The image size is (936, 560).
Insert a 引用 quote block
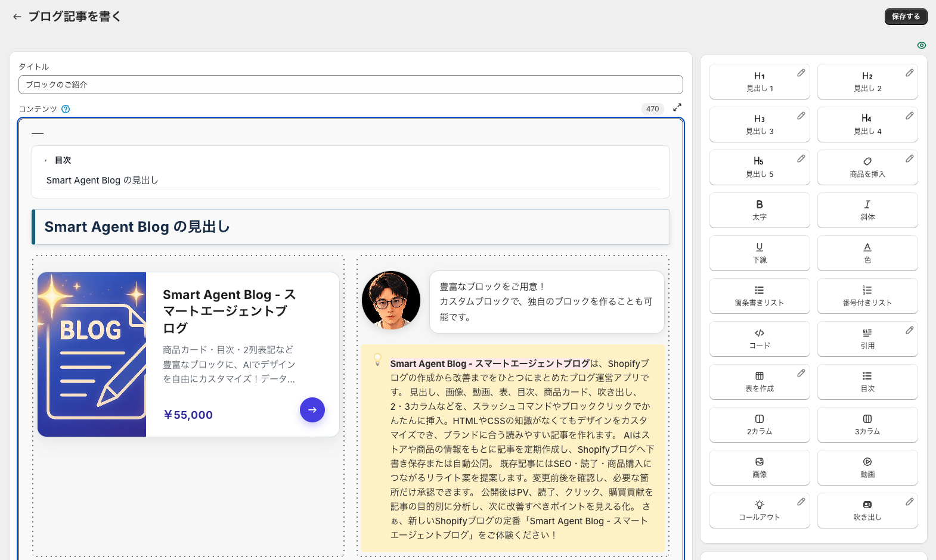coord(867,339)
